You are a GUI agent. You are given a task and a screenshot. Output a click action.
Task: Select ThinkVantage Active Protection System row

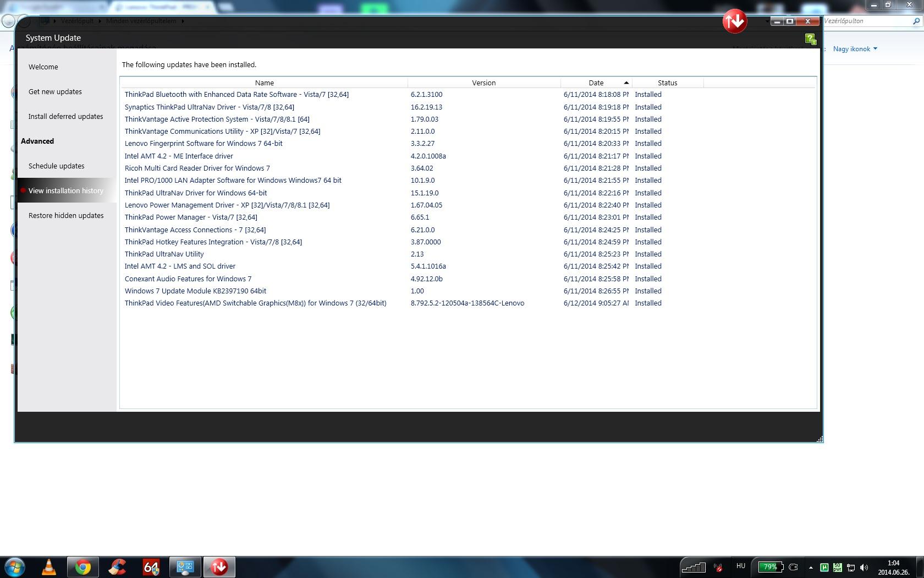[x=468, y=119]
